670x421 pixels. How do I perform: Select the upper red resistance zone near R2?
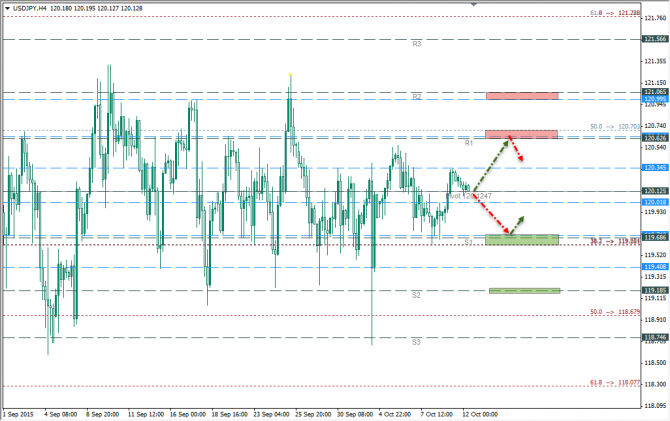[522, 96]
